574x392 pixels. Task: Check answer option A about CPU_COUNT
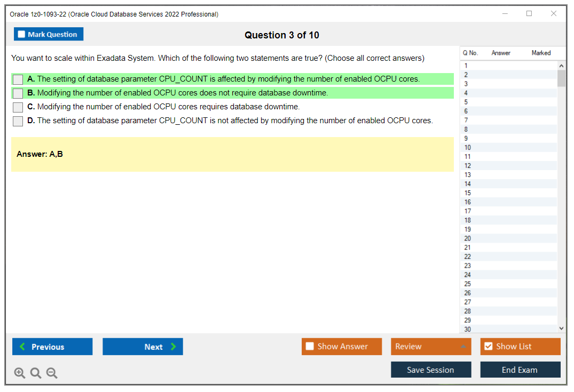tap(17, 79)
